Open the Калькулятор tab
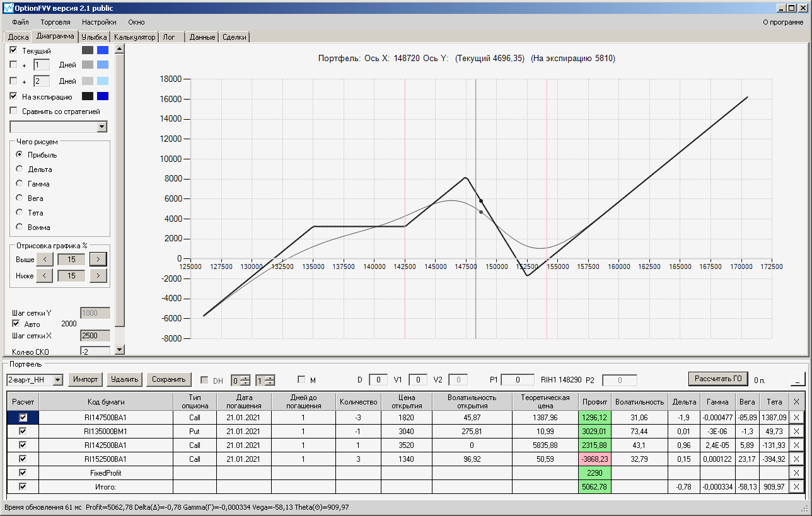812x516 pixels. pyautogui.click(x=134, y=37)
